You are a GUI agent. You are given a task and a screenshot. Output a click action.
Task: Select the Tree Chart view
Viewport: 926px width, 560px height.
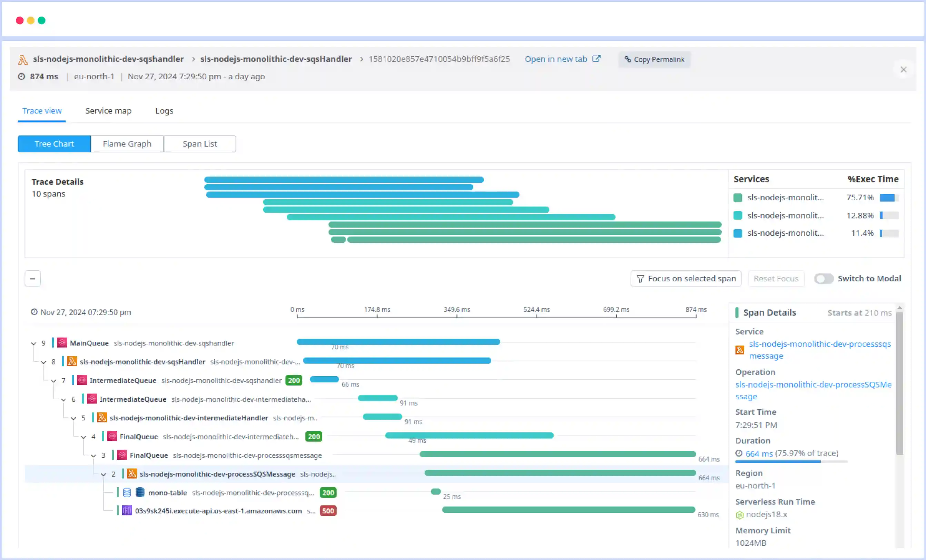[x=54, y=144]
